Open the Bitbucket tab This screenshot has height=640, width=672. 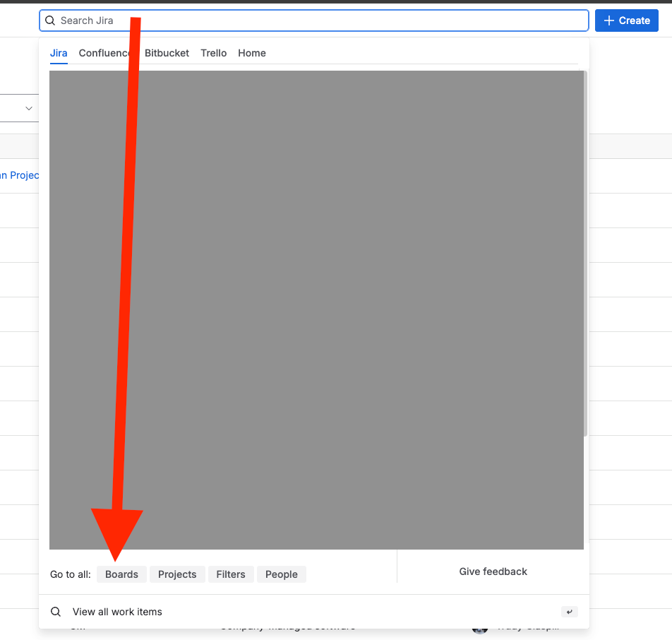[x=167, y=53]
